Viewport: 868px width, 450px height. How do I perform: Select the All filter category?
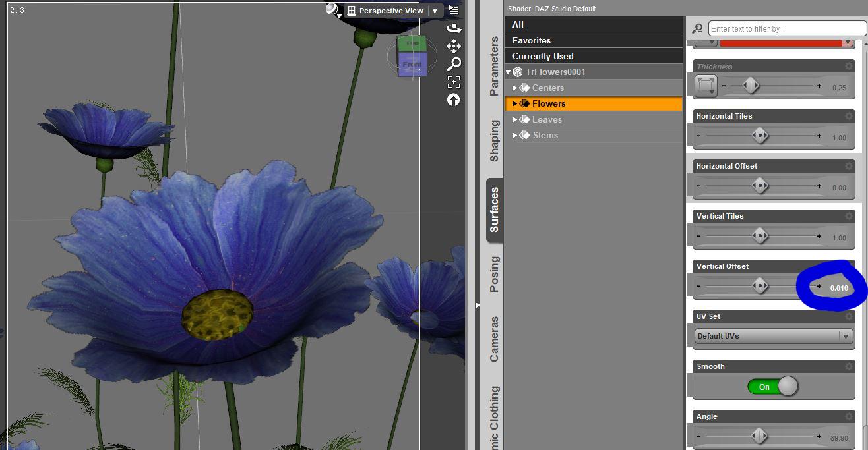click(x=594, y=24)
